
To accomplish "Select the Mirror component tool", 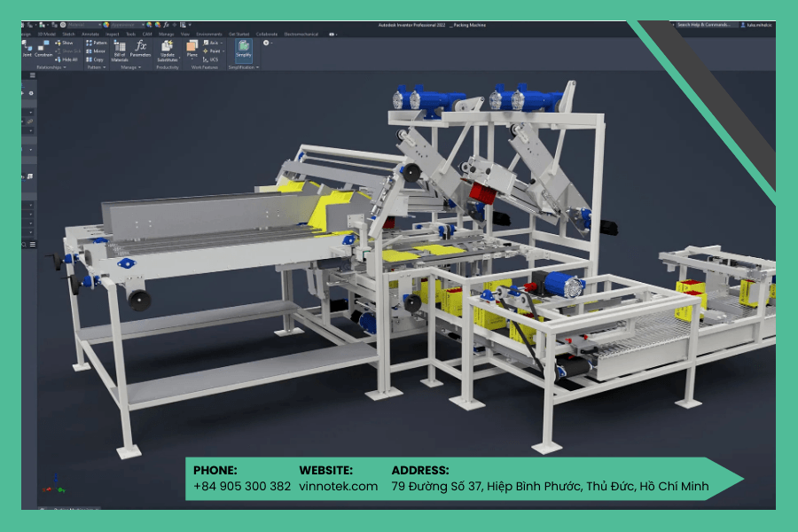I will point(96,51).
